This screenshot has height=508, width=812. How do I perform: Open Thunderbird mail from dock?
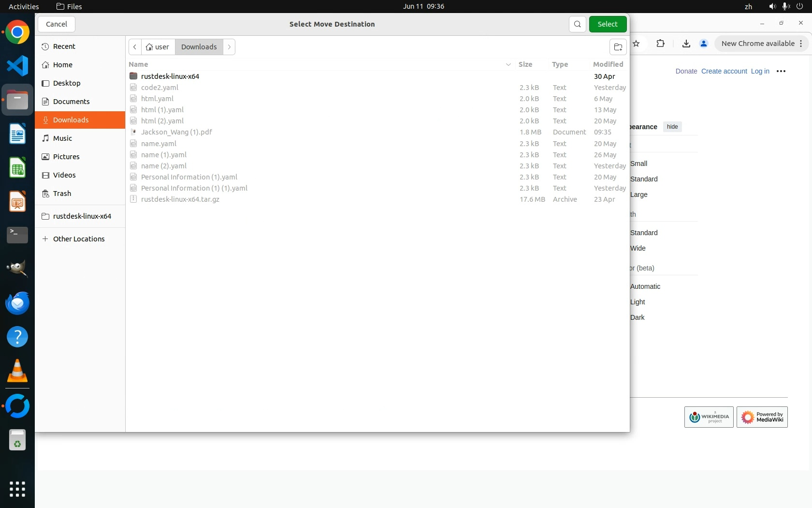point(17,303)
